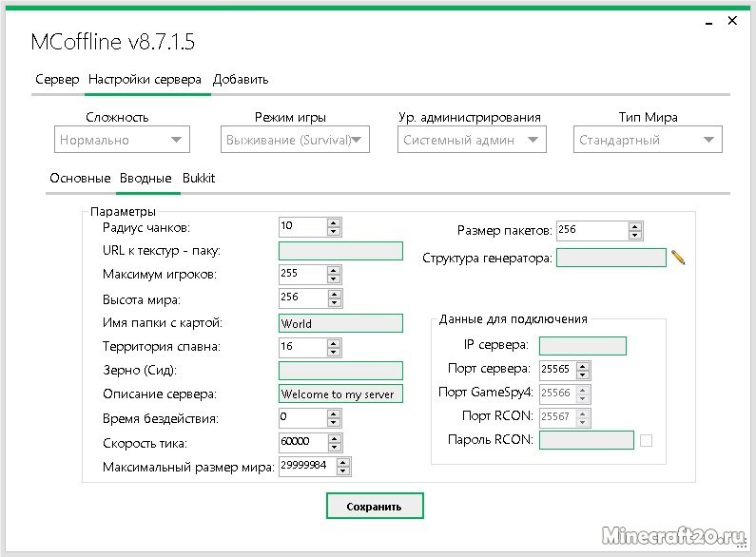Open the Сложность dropdown

point(122,140)
